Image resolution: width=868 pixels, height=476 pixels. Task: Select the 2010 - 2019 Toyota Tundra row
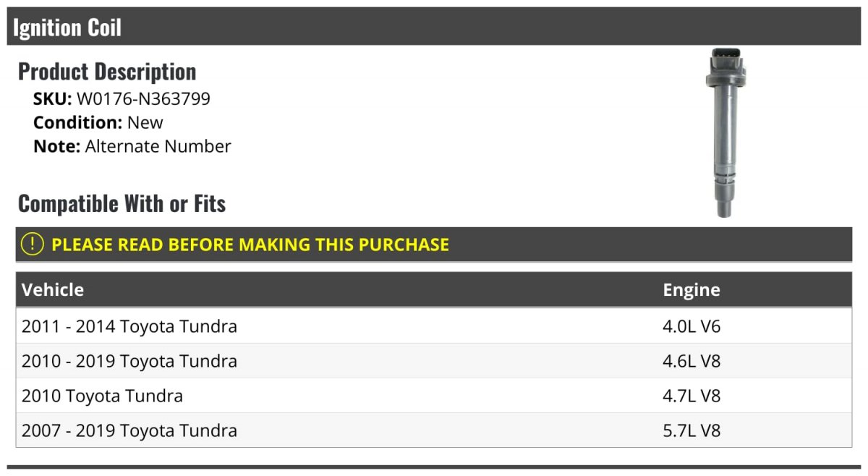pos(129,361)
